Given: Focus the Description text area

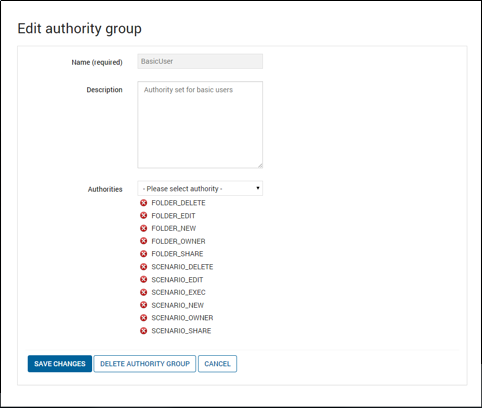Looking at the screenshot, I should point(200,125).
